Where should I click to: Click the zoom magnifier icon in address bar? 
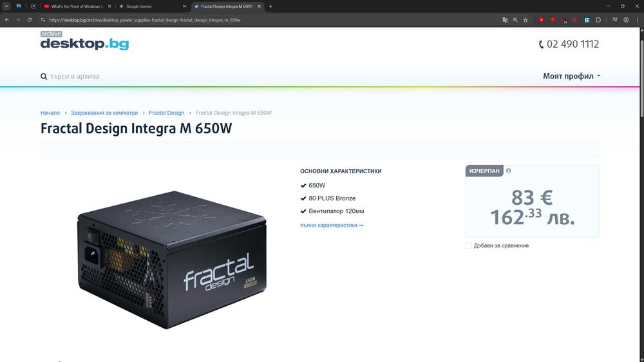click(515, 20)
